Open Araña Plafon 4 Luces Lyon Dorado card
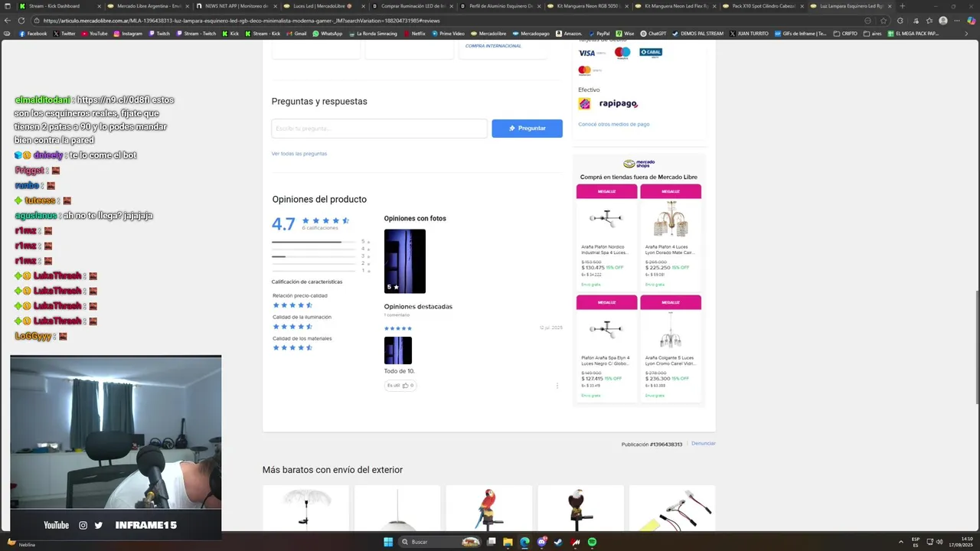The height and width of the screenshot is (551, 980). click(671, 238)
